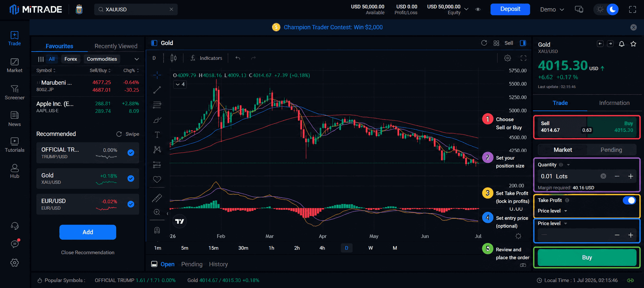The image size is (644, 288).
Task: Select the ruler measure tool
Action: tap(157, 198)
